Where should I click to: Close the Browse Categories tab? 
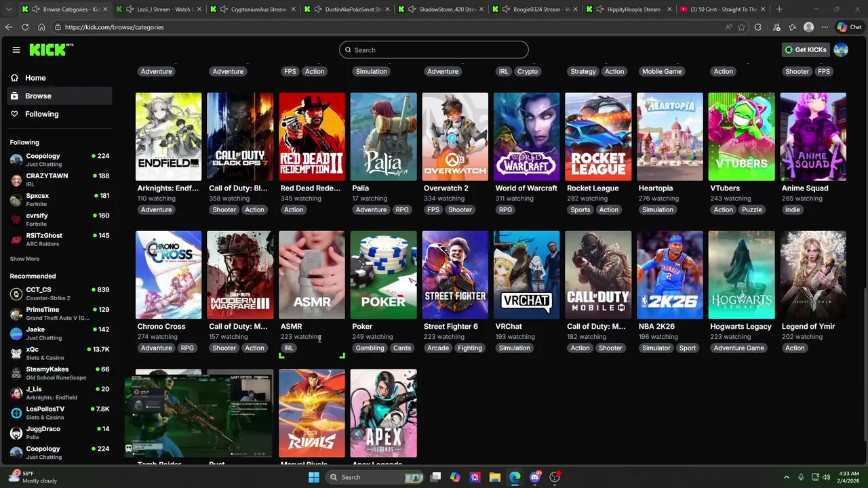105,9
